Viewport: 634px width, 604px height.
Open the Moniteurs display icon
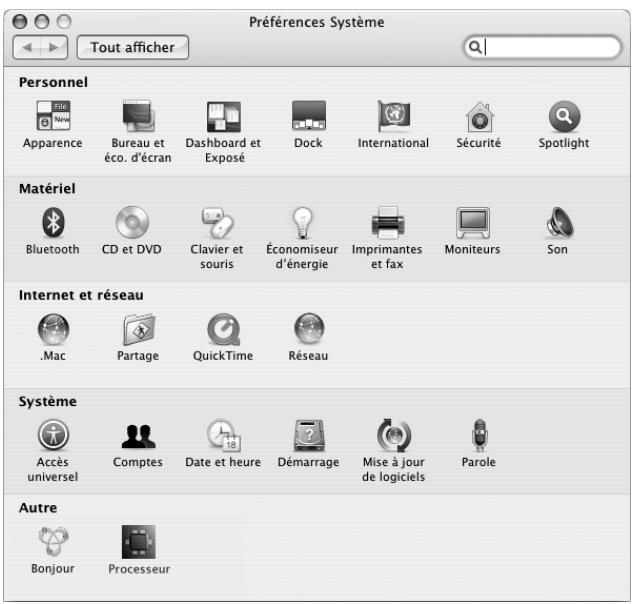[x=473, y=222]
